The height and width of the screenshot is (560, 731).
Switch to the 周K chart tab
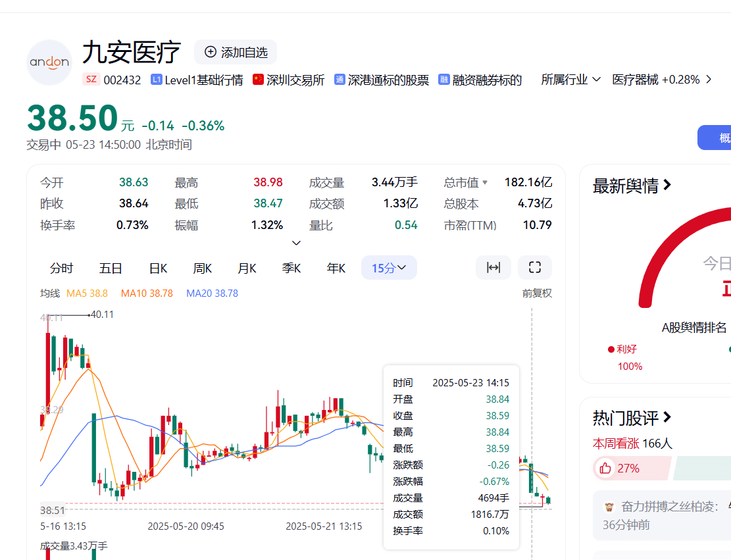203,268
